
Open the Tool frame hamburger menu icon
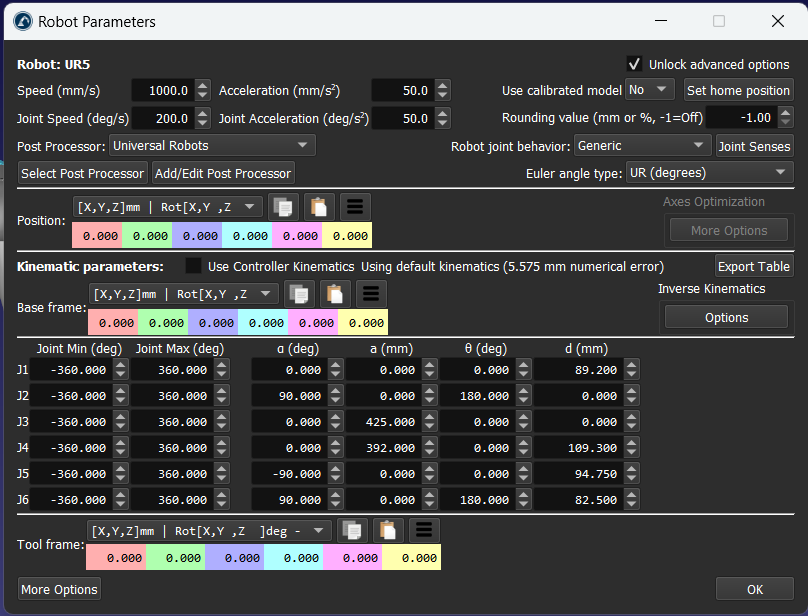(423, 530)
